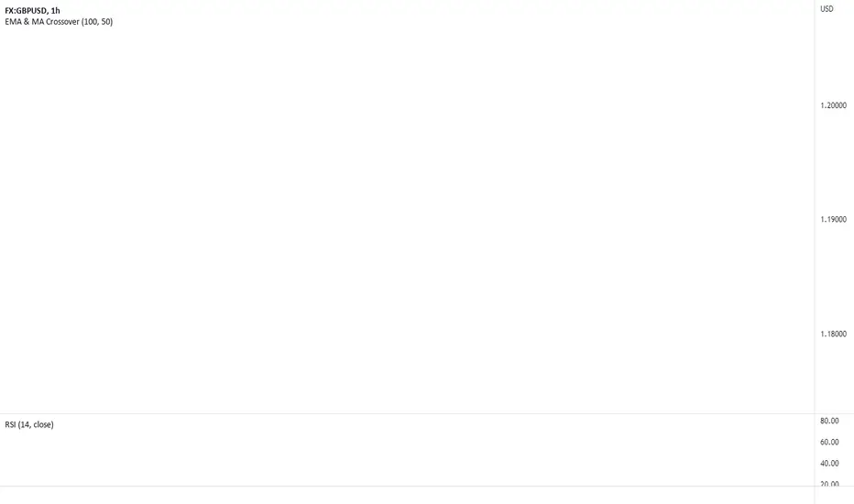Viewport: 854px width, 504px height.
Task: Click the corner box below the RSI scale
Action: (x=835, y=495)
